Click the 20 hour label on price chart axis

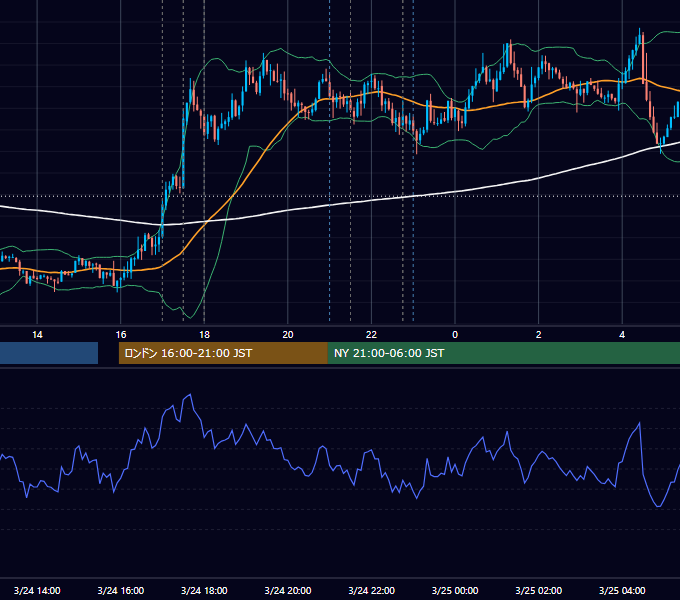pos(288,335)
